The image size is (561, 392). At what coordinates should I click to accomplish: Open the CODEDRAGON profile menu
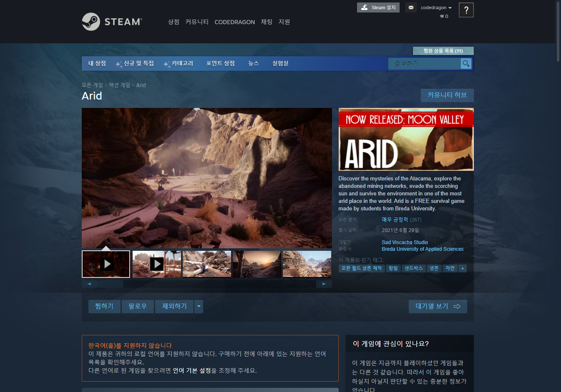[234, 22]
